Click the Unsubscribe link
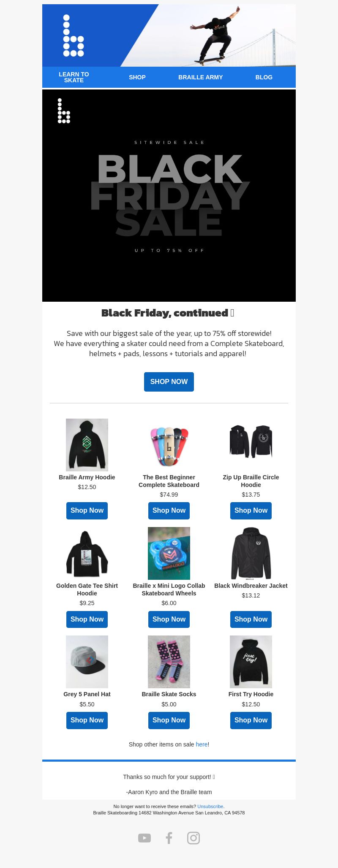The image size is (338, 868). coord(210,806)
